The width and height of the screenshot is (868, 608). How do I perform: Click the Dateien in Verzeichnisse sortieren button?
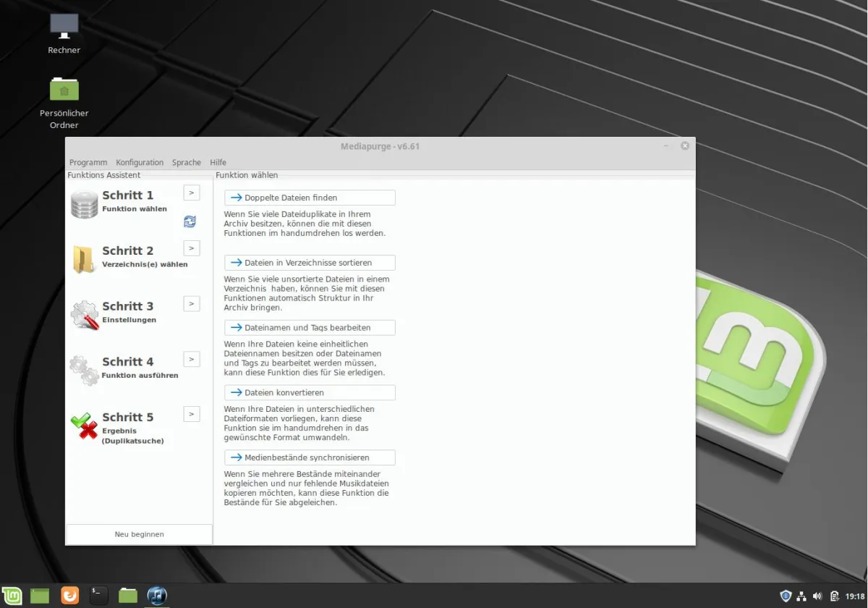309,262
